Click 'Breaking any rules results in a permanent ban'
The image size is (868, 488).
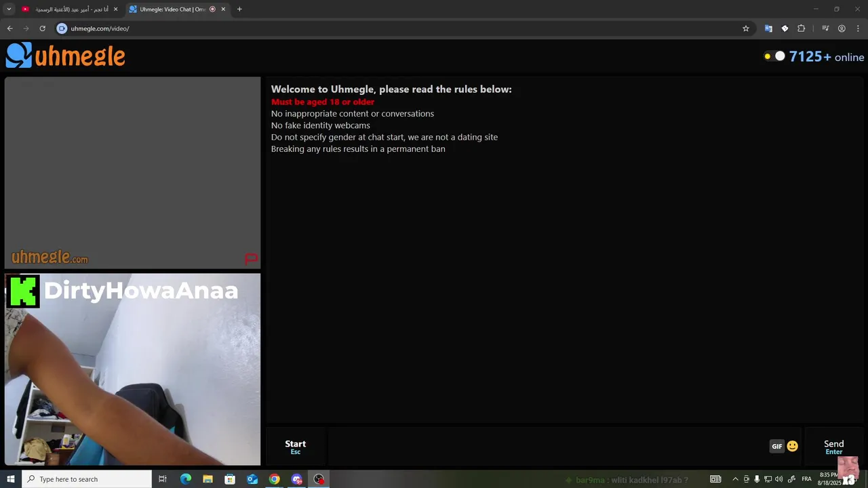point(358,148)
